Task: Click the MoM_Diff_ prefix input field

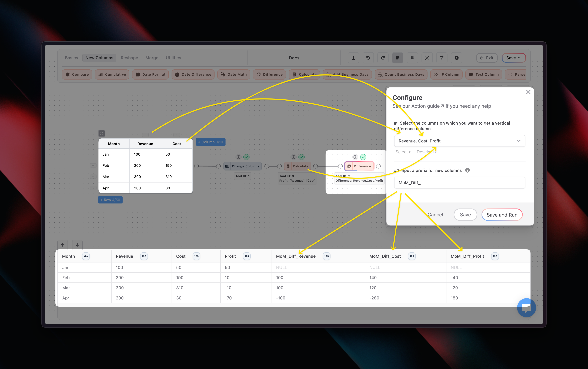Action: pyautogui.click(x=459, y=183)
